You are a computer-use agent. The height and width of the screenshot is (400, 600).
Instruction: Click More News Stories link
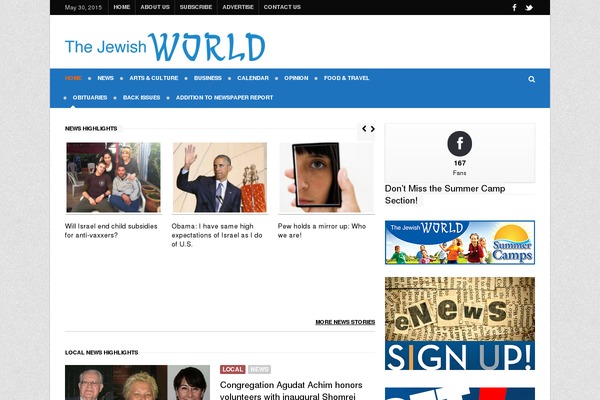pos(345,322)
